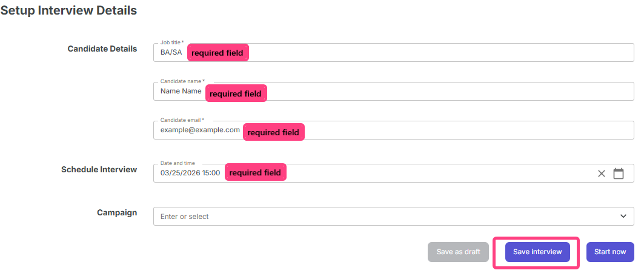Click required field badge next to Name Name

tap(236, 94)
